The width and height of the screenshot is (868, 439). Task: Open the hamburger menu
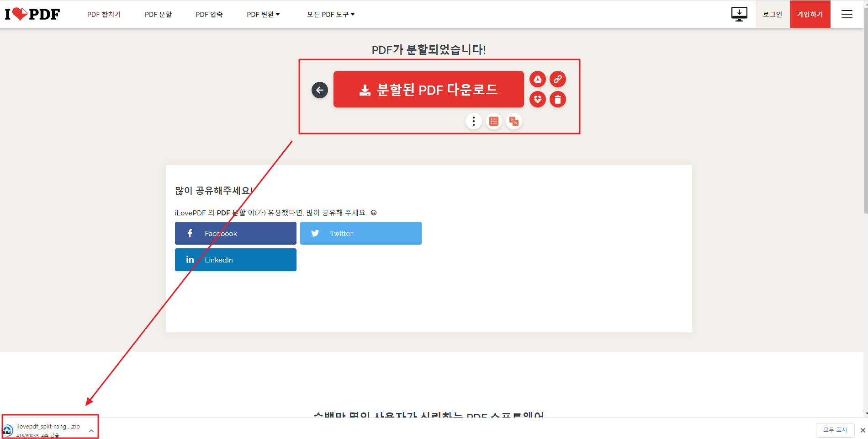click(847, 14)
